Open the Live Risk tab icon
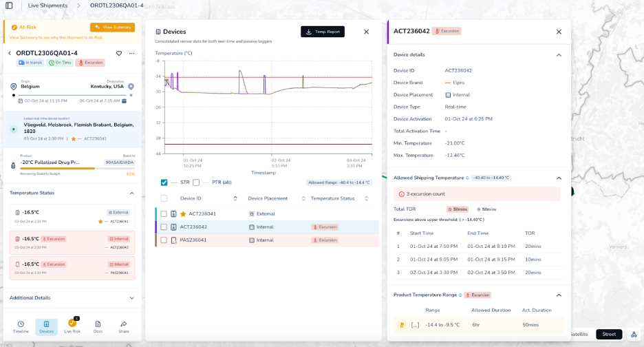644x347 pixels. click(72, 323)
